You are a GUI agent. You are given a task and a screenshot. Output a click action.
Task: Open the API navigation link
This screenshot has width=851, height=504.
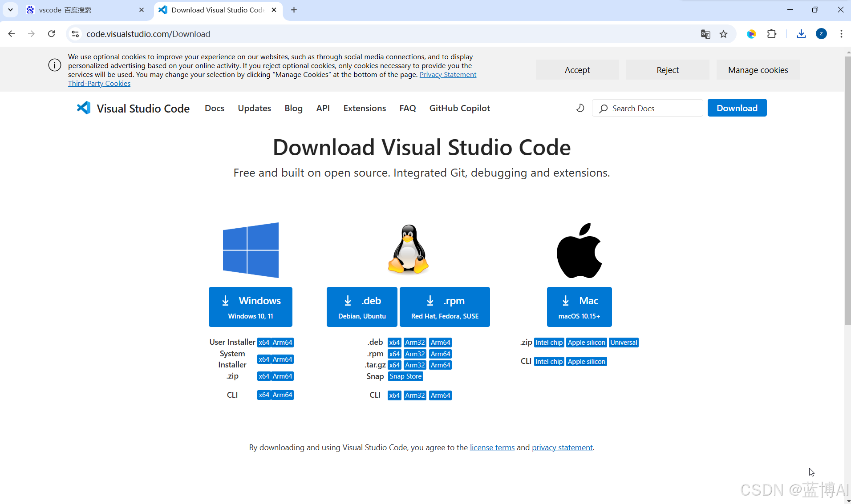323,108
